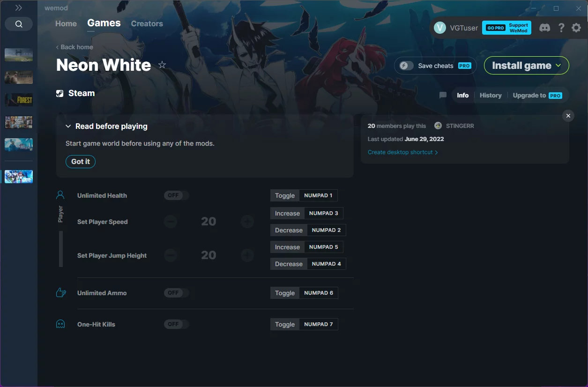Change Jump Height Increase hotkey NUMPAD 5
This screenshot has width=588, height=387.
click(324, 247)
